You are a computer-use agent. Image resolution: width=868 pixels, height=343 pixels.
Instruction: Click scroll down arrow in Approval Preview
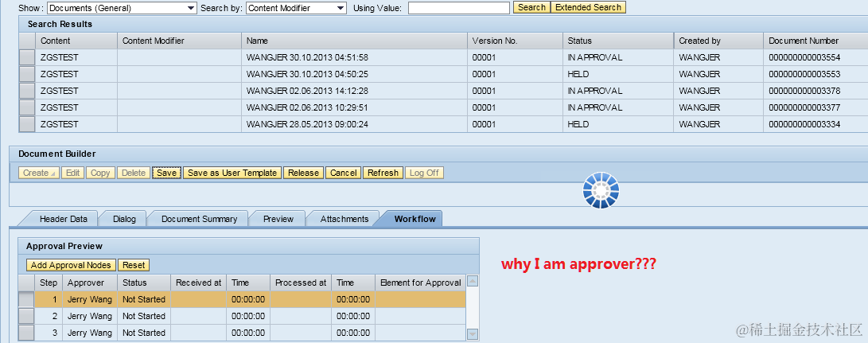point(473,333)
